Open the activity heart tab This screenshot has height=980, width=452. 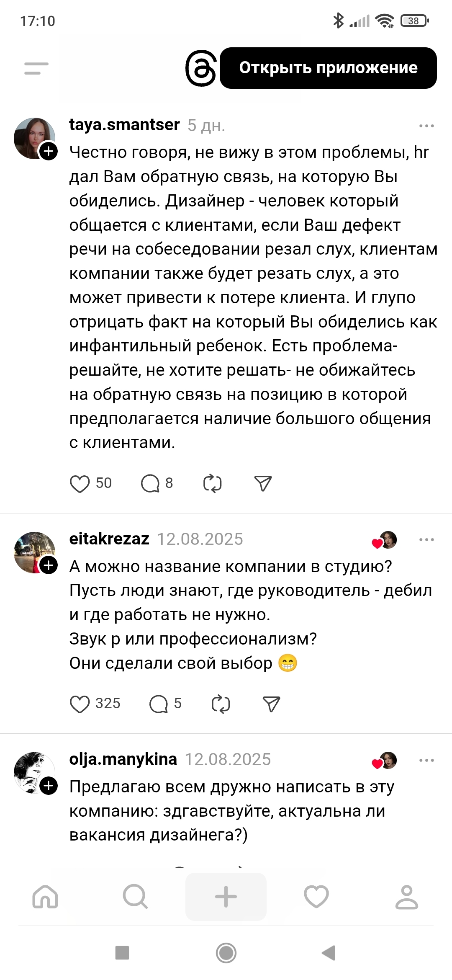pyautogui.click(x=316, y=897)
